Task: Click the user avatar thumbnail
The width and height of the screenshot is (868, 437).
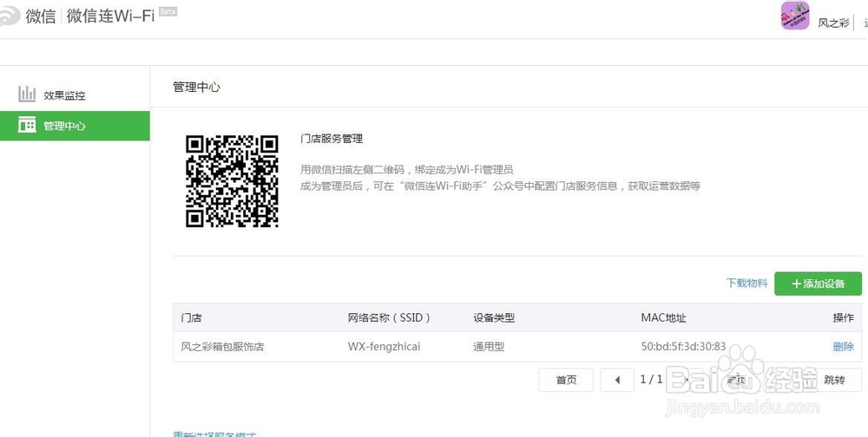Action: click(795, 16)
